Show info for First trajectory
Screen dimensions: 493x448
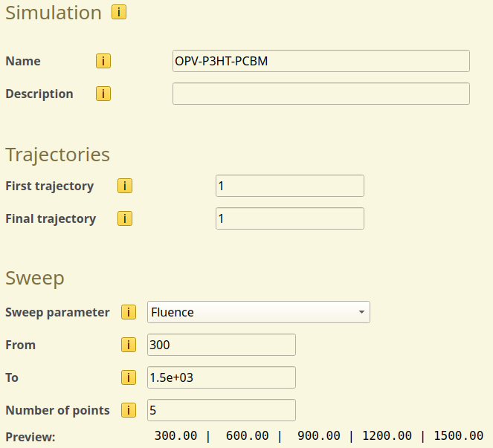click(125, 186)
